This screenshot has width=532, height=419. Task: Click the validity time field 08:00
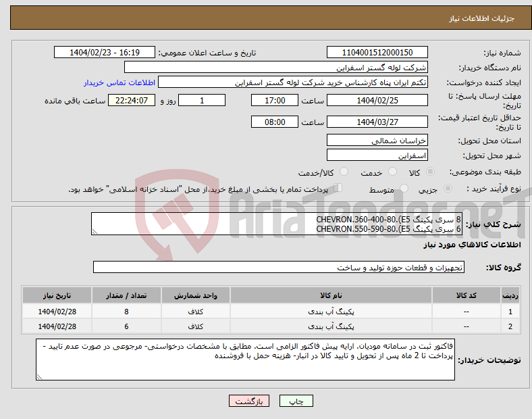tap(275, 122)
